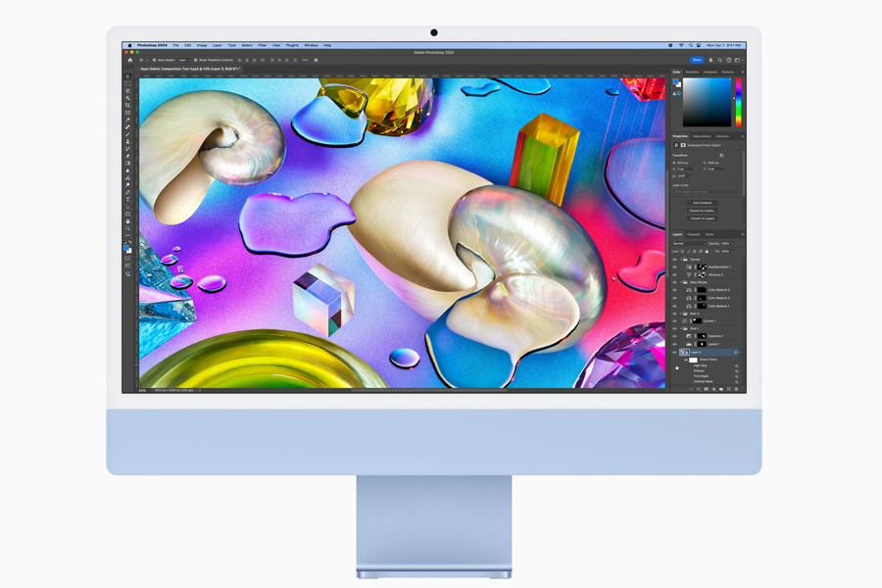Add a layer style with fx icon
The height and width of the screenshot is (588, 882).
click(699, 389)
